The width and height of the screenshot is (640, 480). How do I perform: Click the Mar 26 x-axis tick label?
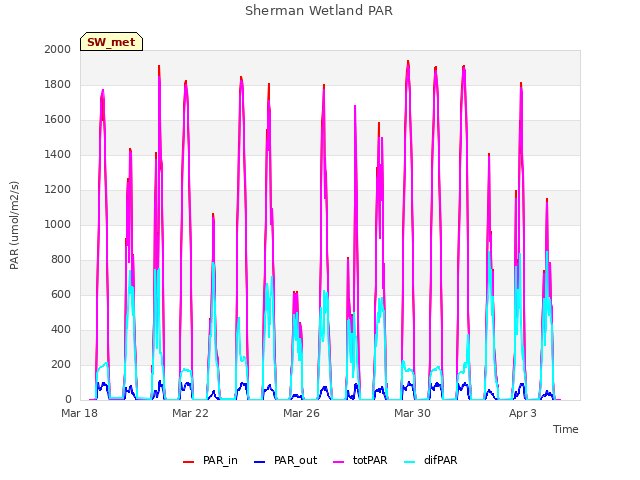tap(301, 413)
